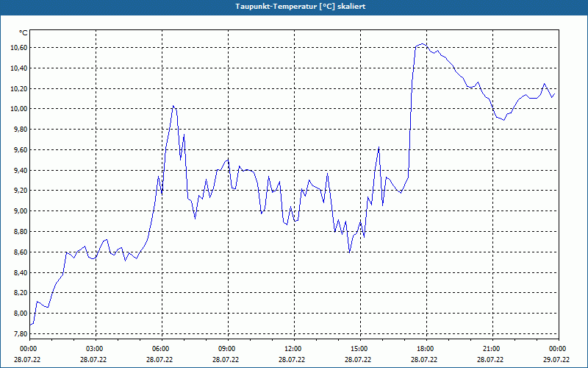Click the 9,00 y-axis value

pos(21,211)
